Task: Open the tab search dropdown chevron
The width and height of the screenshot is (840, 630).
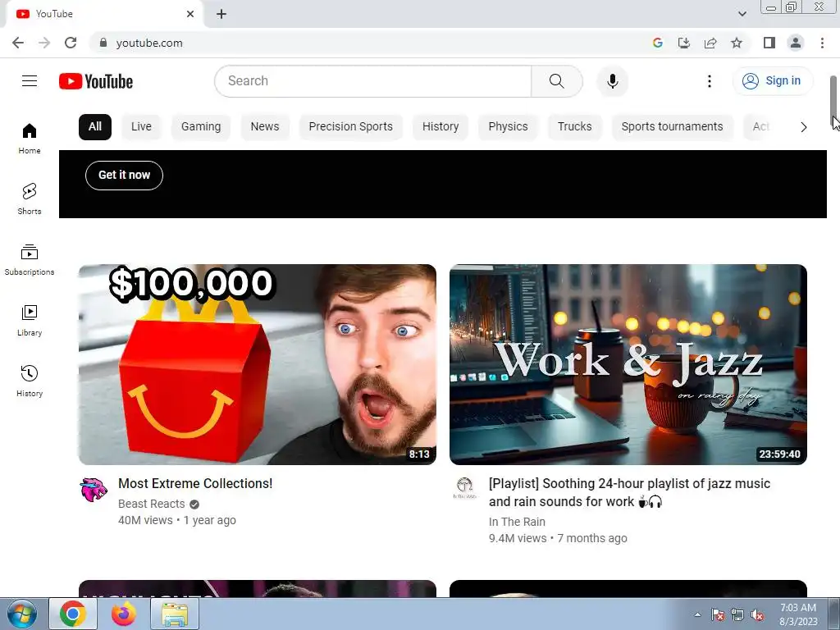Action: [742, 14]
